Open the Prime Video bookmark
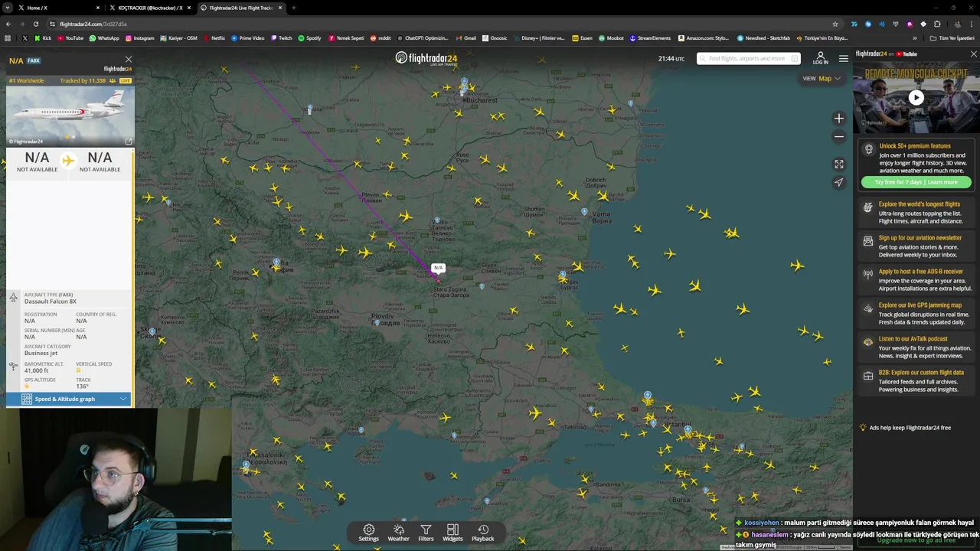This screenshot has height=551, width=980. click(x=247, y=38)
